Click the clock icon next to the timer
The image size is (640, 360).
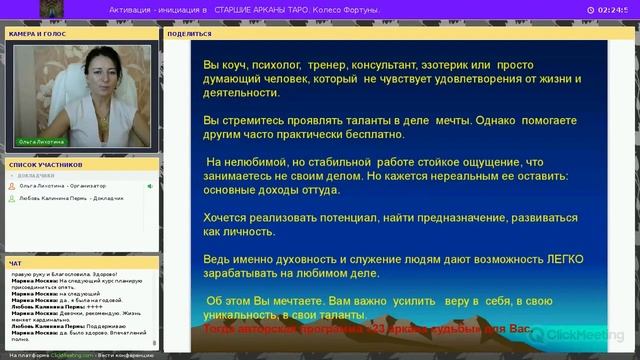click(x=591, y=10)
